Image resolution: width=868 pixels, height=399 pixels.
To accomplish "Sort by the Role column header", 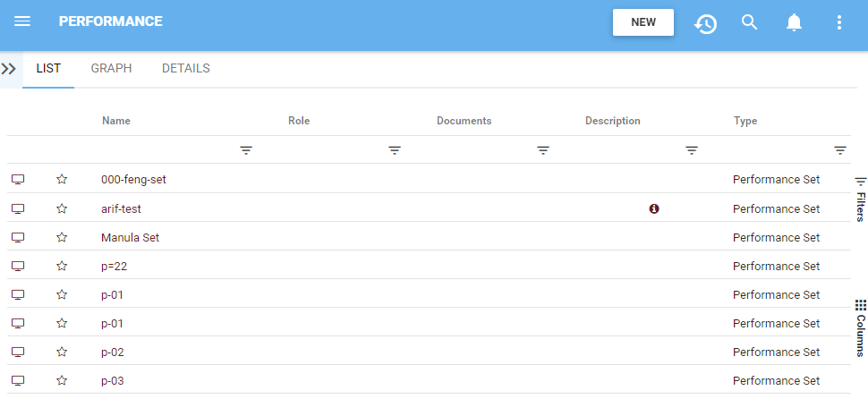I will click(299, 121).
